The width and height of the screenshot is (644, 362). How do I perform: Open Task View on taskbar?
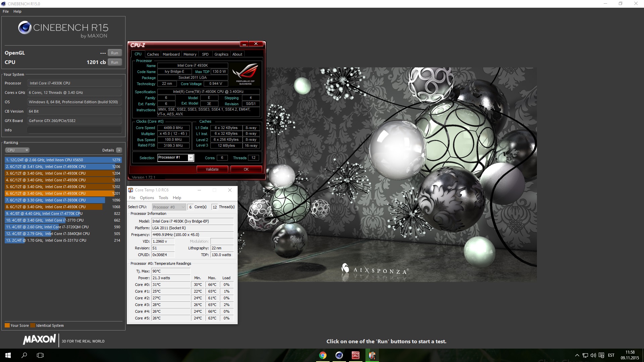point(40,355)
